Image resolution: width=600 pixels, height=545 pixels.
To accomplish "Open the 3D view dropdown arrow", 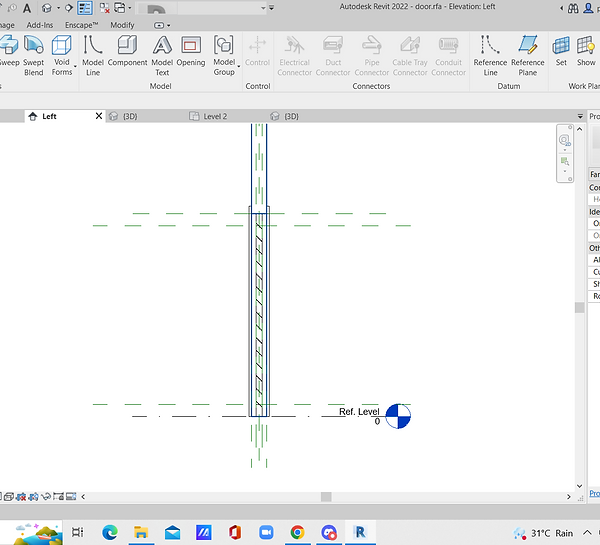I will point(59,8).
